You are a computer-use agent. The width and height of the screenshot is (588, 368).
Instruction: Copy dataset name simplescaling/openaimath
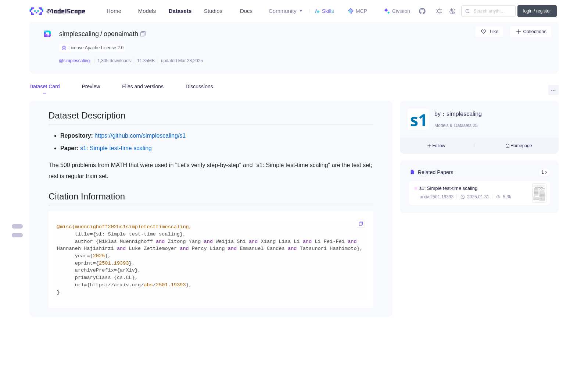(143, 34)
